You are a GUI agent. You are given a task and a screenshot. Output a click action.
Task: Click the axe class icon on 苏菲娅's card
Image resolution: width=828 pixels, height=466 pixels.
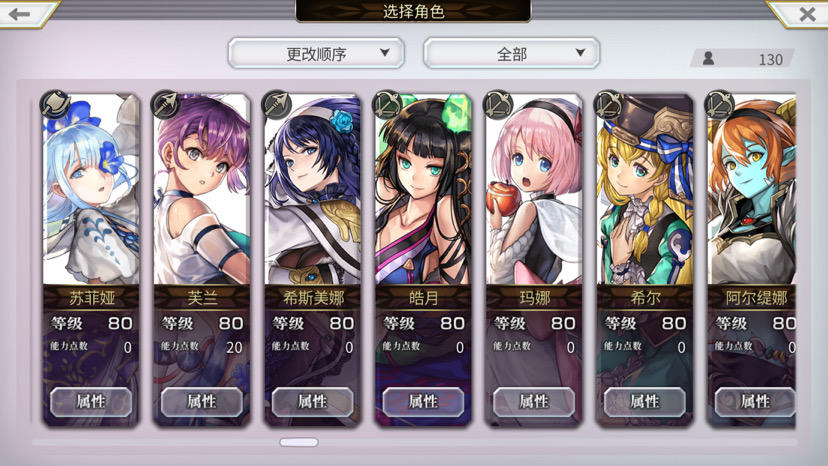(x=55, y=105)
